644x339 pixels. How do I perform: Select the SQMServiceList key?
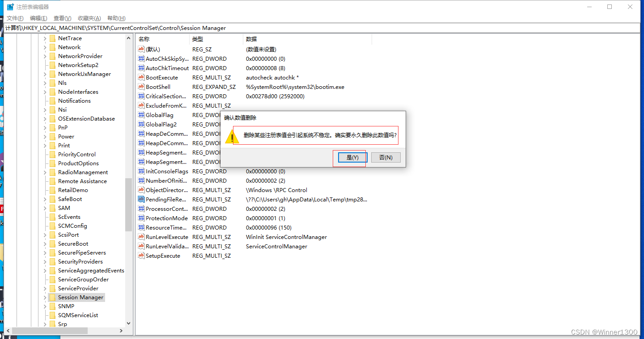coord(78,315)
